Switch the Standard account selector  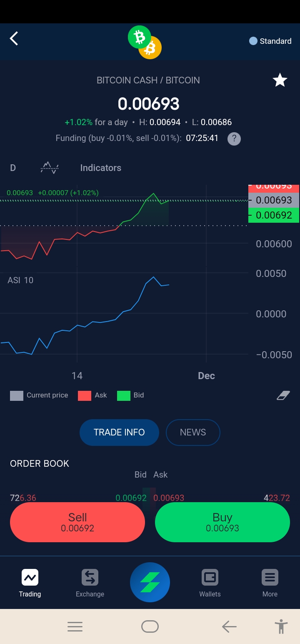coord(270,41)
